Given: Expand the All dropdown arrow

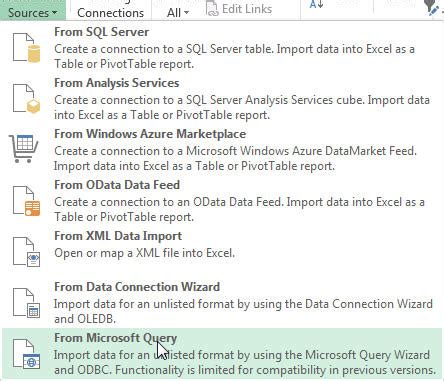Looking at the screenshot, I should (x=186, y=13).
